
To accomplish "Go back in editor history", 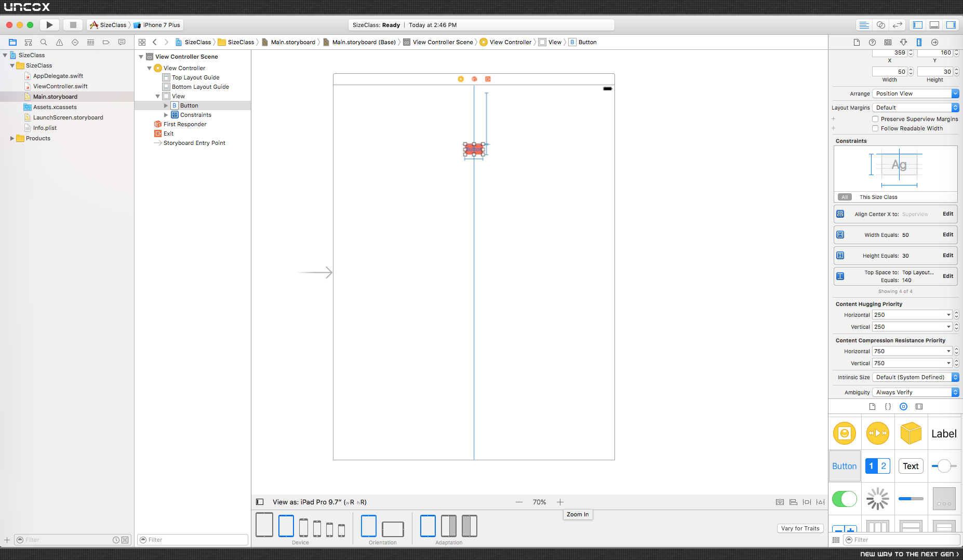I will tap(154, 42).
